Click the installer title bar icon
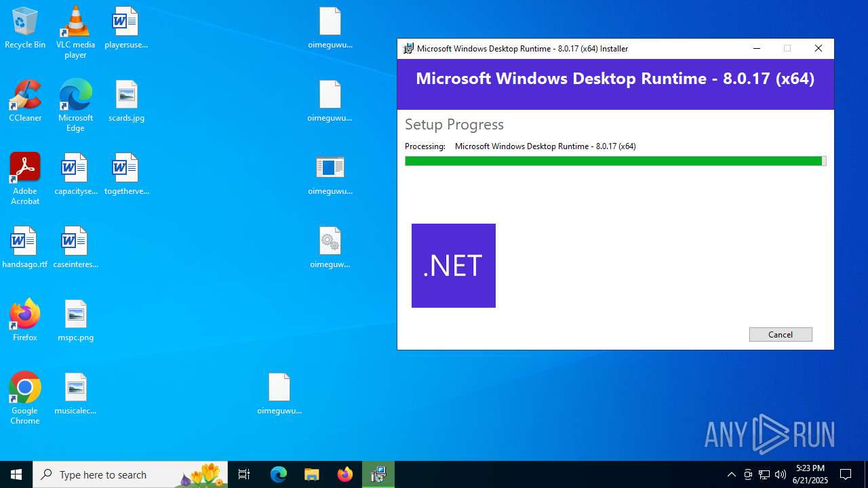 (408, 49)
